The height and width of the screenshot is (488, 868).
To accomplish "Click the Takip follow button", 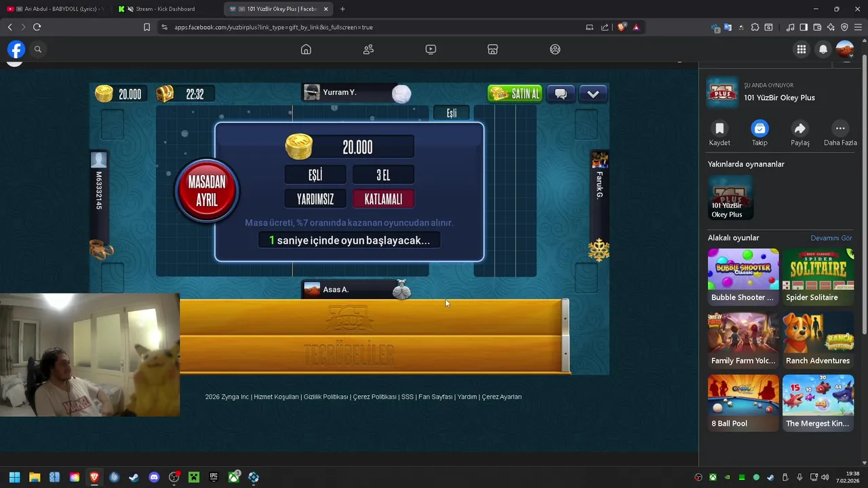I will pos(759,133).
